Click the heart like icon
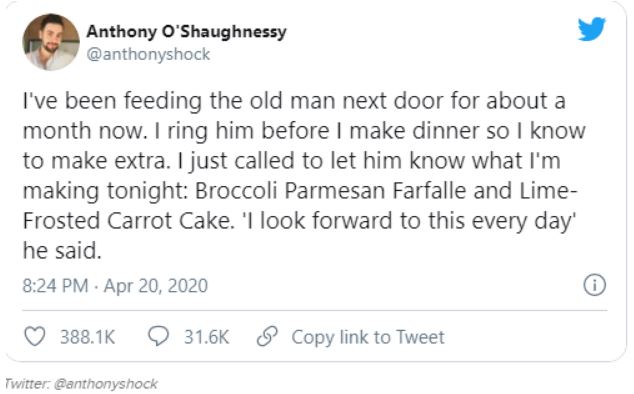 [x=35, y=336]
